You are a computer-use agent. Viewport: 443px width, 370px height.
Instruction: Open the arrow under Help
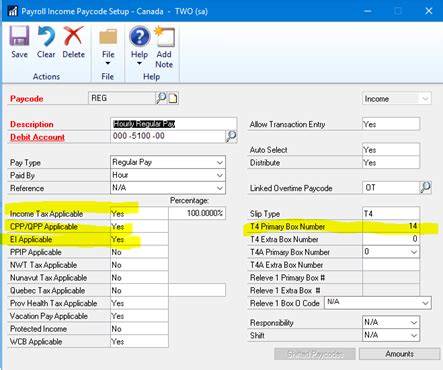tap(139, 63)
